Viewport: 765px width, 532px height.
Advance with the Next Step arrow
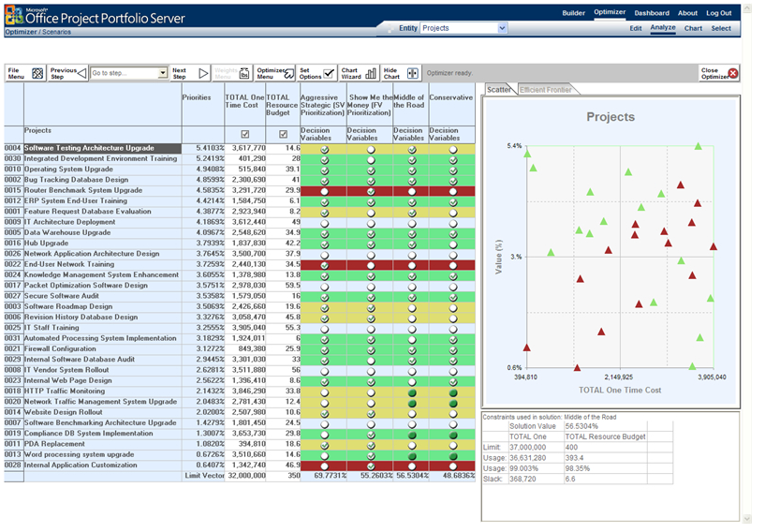203,74
